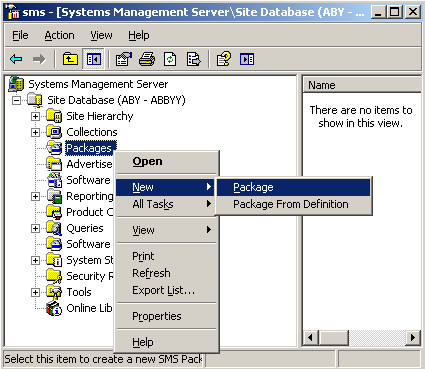Screen dimensions: 425x369
Task: Select Systems Management Server root label
Action: (98, 84)
